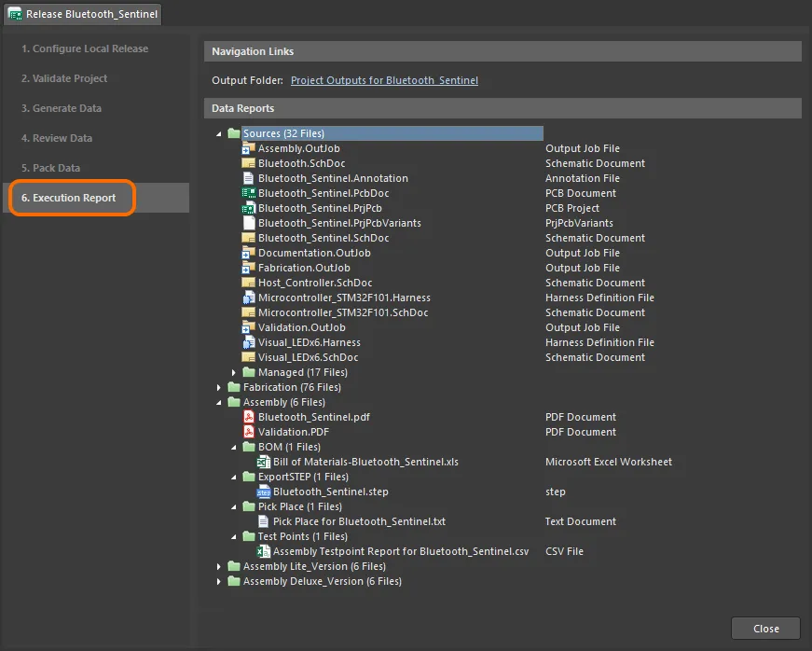Collapse the Pick Place folder

point(235,507)
